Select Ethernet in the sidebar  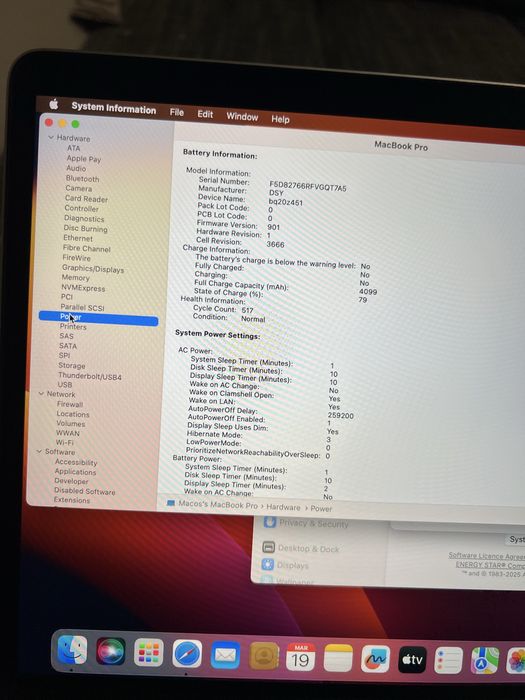point(78,238)
